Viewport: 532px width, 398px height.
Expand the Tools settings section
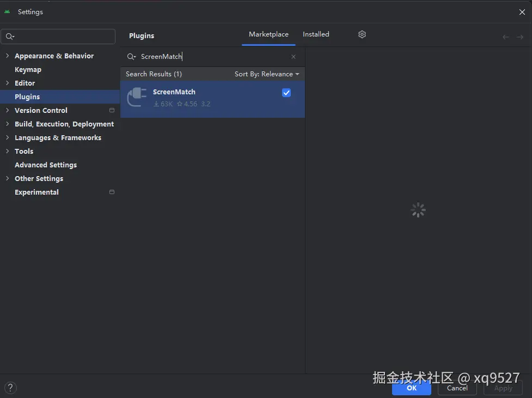(x=7, y=151)
